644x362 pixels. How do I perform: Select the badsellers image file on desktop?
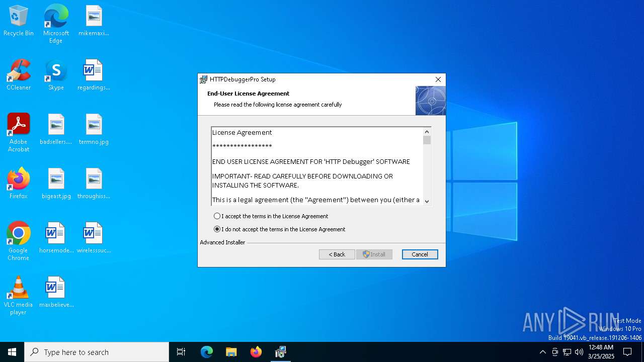pos(56,130)
